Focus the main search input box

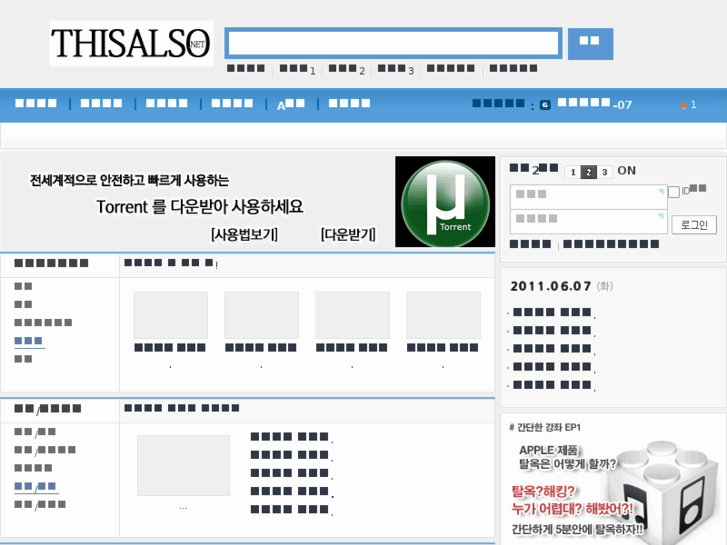393,44
